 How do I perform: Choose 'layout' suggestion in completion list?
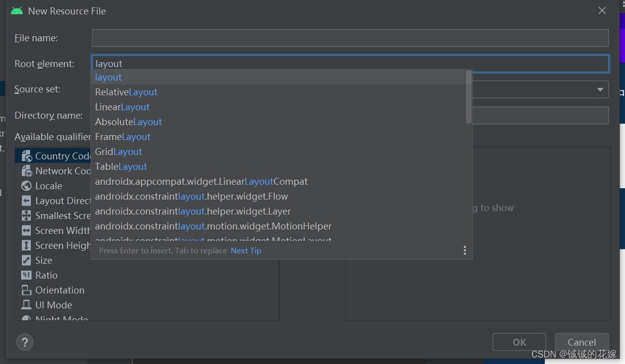278,77
